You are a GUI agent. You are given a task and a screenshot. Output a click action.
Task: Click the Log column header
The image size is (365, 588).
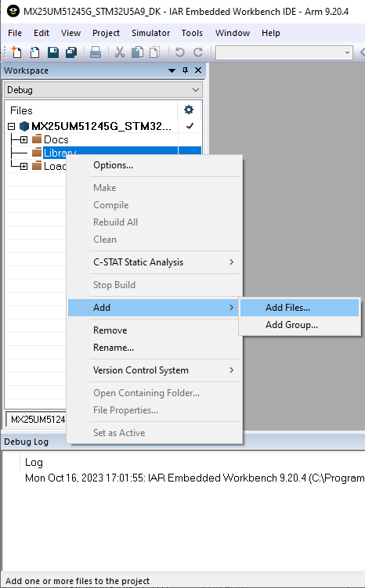click(34, 462)
